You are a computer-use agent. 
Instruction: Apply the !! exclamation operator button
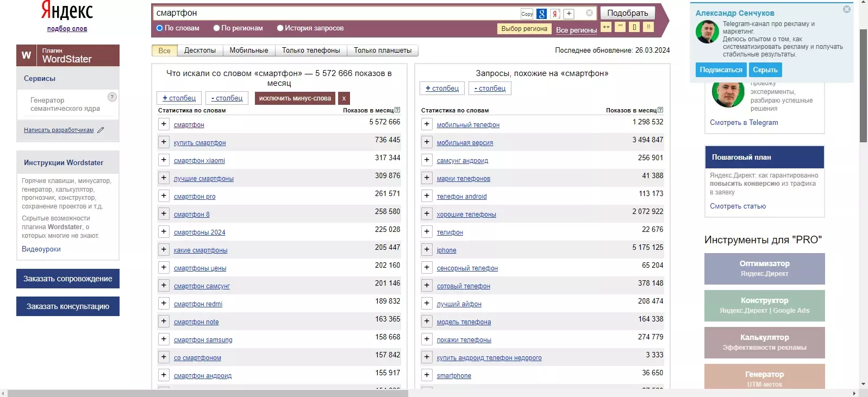coord(648,27)
